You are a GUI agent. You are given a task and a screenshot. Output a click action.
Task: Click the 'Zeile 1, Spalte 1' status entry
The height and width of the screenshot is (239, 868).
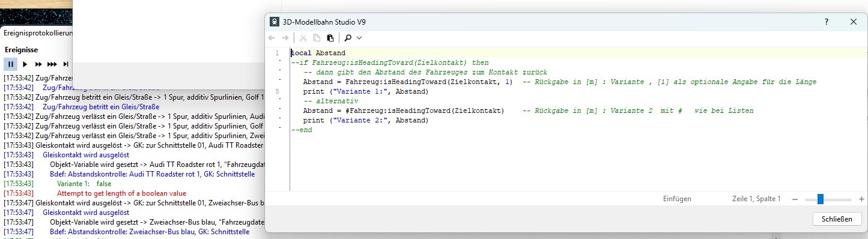tap(756, 199)
